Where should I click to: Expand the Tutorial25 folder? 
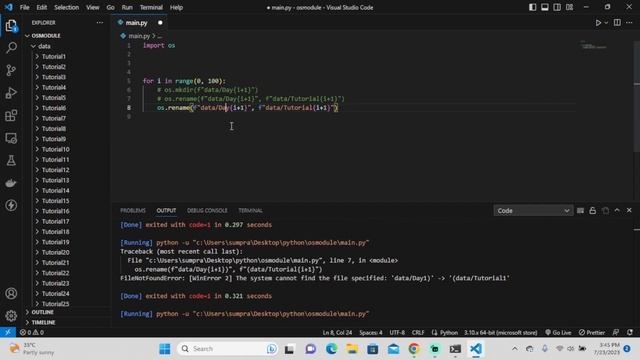click(55, 304)
